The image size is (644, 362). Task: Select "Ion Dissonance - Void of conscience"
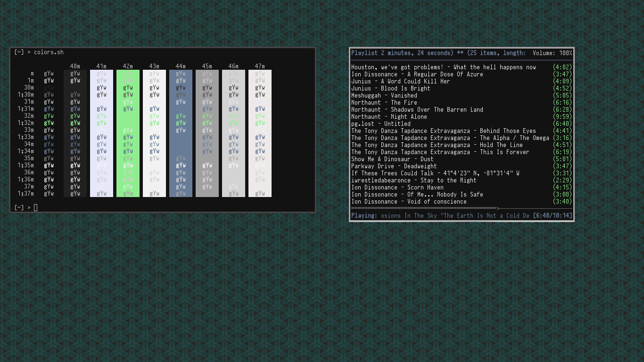[x=462, y=202]
